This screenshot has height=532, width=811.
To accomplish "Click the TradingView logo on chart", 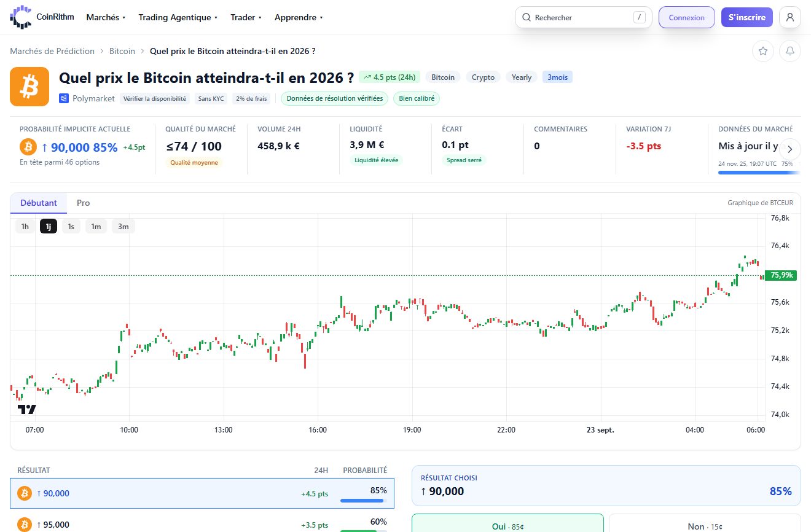I will pos(26,409).
